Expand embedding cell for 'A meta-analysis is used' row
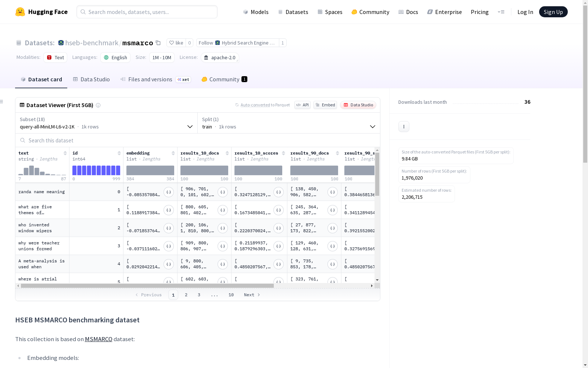Image resolution: width=588 pixels, height=368 pixels. 169,264
